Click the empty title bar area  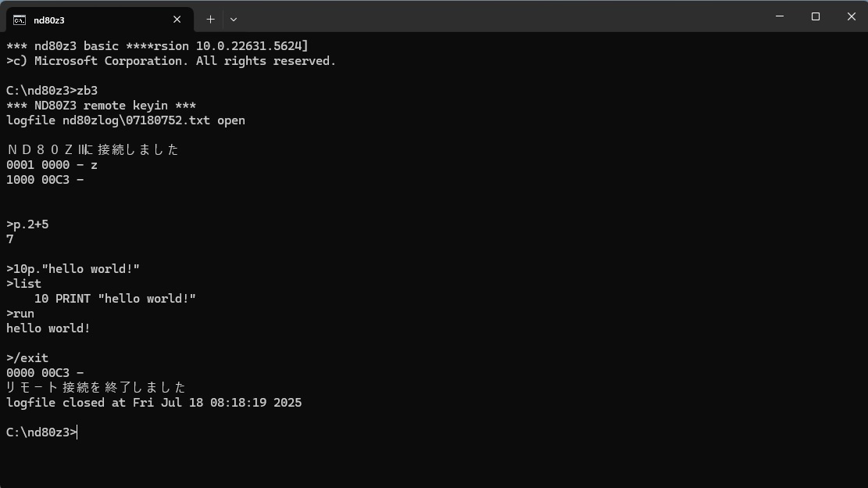[498, 16]
